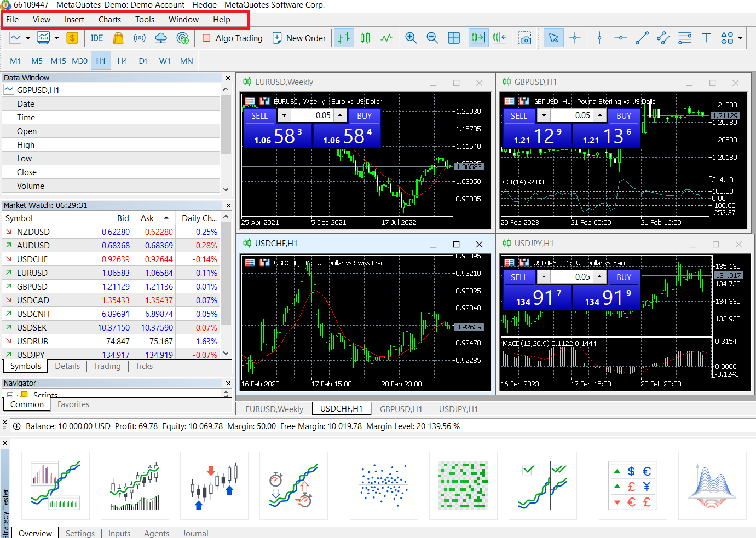Draw a trendline using the trendline tool
The image size is (756, 538).
click(x=642, y=38)
